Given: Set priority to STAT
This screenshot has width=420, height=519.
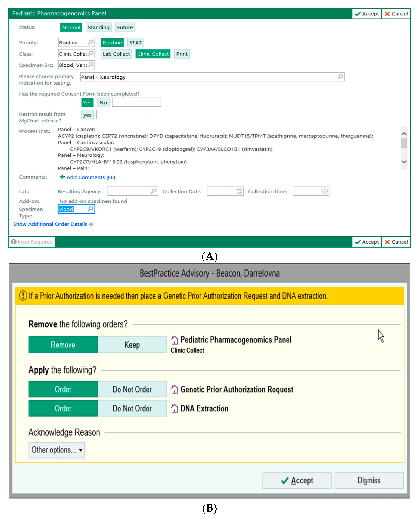Looking at the screenshot, I should pyautogui.click(x=135, y=43).
